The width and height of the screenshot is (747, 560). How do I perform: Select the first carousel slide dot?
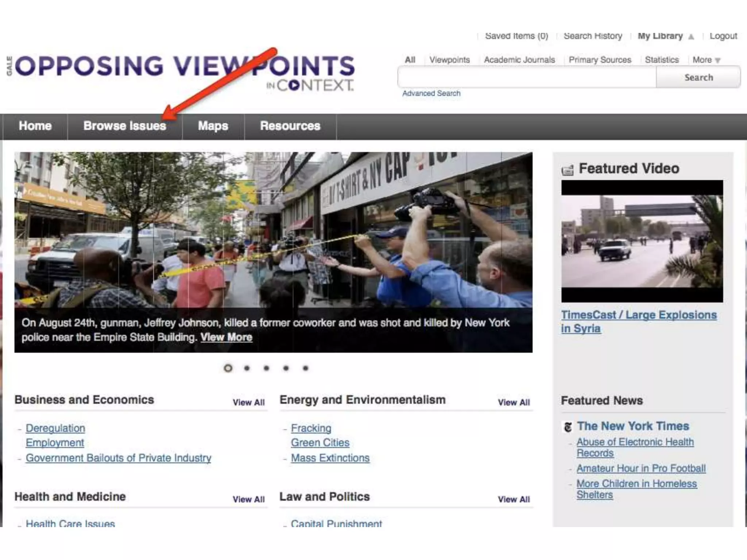[x=228, y=368]
